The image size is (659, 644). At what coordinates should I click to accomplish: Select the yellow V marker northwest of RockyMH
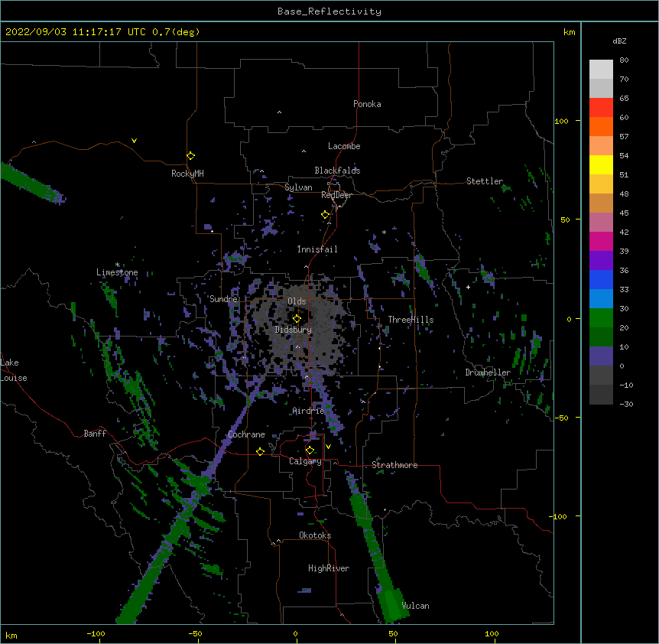coord(134,141)
